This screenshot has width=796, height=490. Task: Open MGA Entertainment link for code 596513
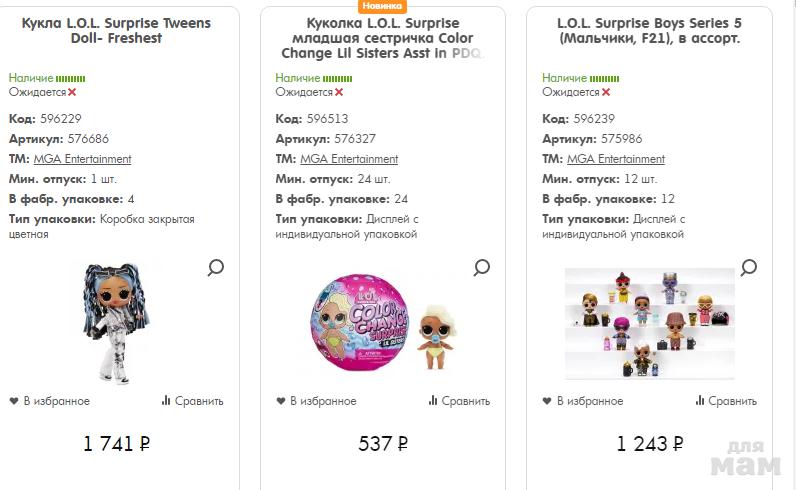(349, 159)
